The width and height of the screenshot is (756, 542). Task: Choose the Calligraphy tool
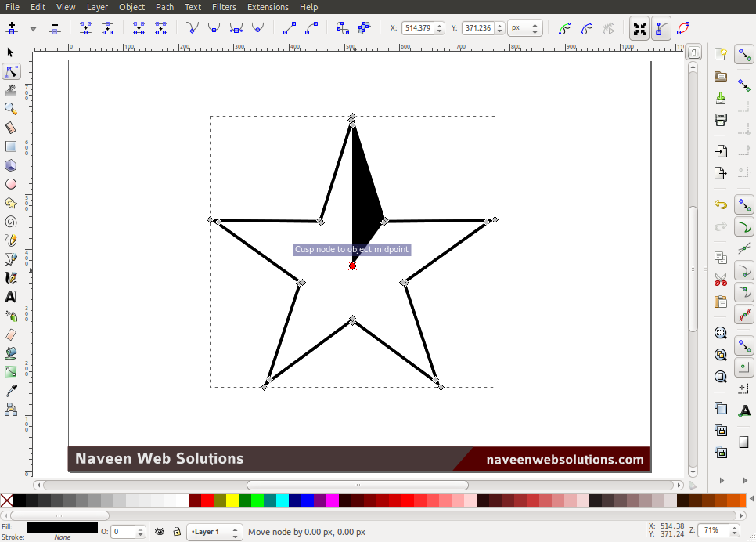[11, 277]
